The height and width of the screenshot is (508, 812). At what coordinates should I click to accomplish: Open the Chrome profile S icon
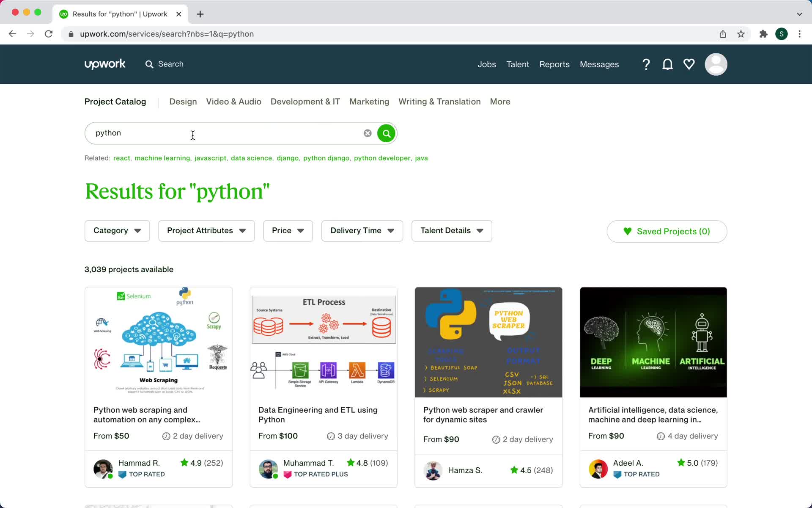click(782, 34)
